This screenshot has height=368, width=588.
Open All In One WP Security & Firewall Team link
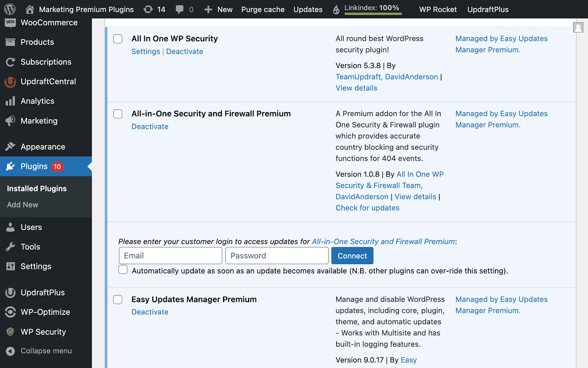[390, 180]
